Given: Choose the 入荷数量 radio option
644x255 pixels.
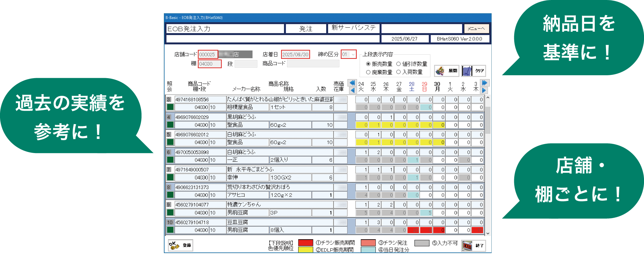Looking at the screenshot, I should pos(399,72).
